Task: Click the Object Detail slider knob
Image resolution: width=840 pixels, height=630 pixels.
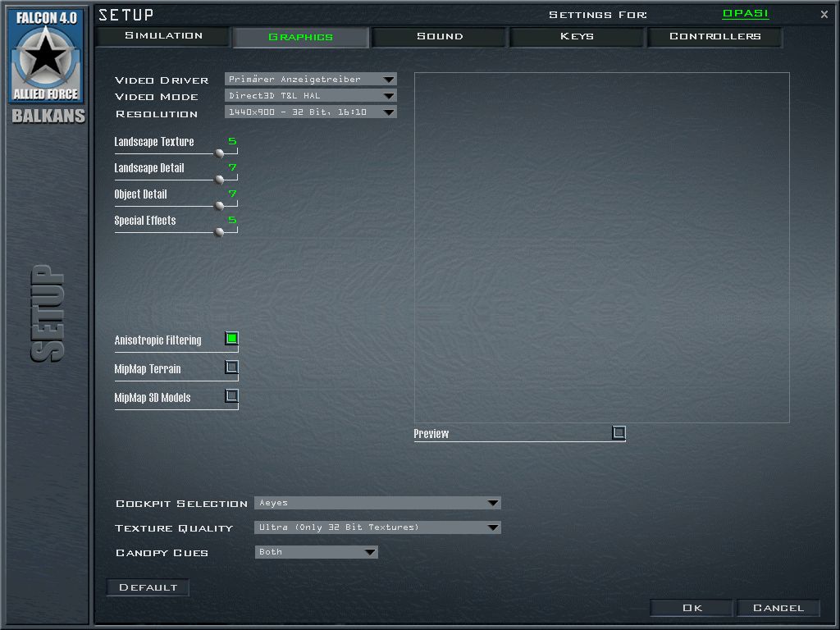Action: tap(219, 206)
